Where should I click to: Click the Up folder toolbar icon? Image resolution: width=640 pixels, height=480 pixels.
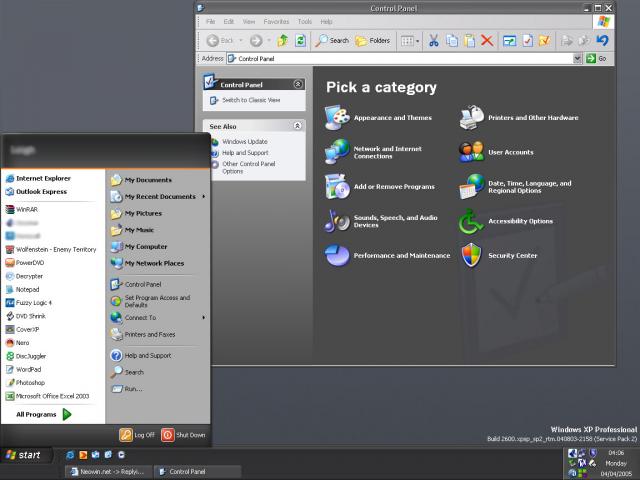click(282, 40)
